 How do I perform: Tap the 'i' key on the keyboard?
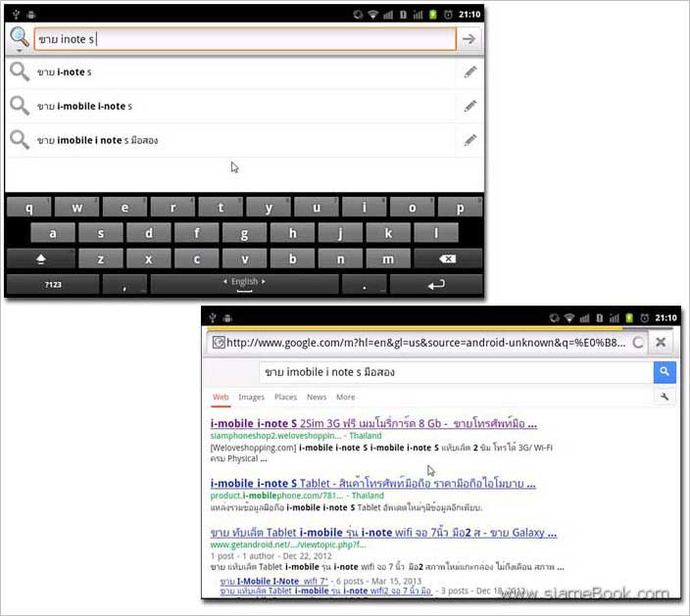[x=364, y=207]
